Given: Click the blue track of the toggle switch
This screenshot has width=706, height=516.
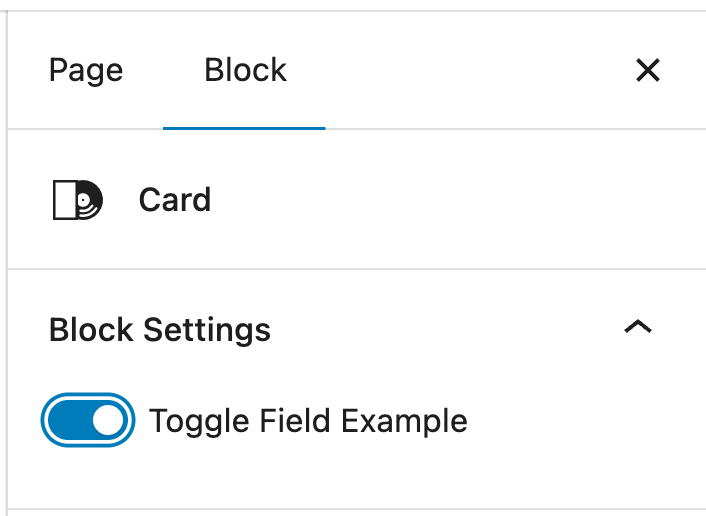Looking at the screenshot, I should coord(70,420).
